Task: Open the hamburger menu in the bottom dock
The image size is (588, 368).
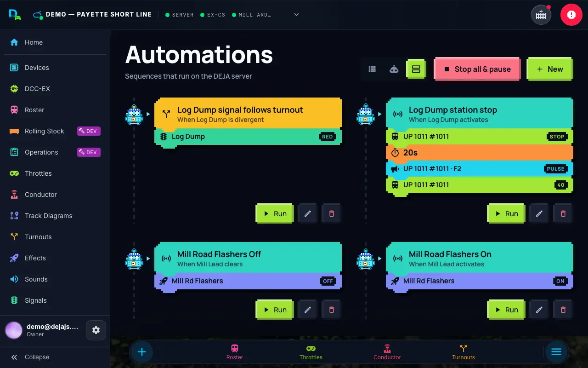Action: pos(556,352)
